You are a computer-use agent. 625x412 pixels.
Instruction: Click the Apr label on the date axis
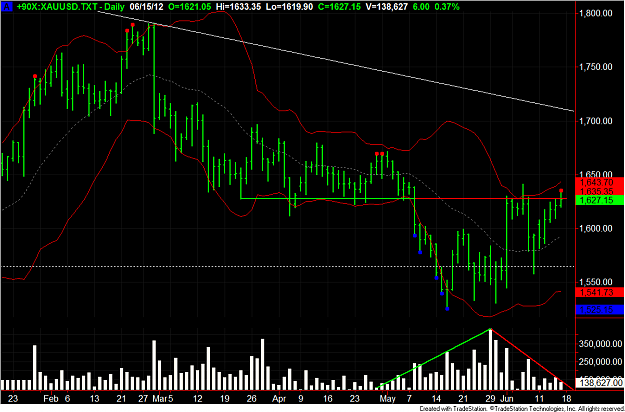(x=280, y=398)
